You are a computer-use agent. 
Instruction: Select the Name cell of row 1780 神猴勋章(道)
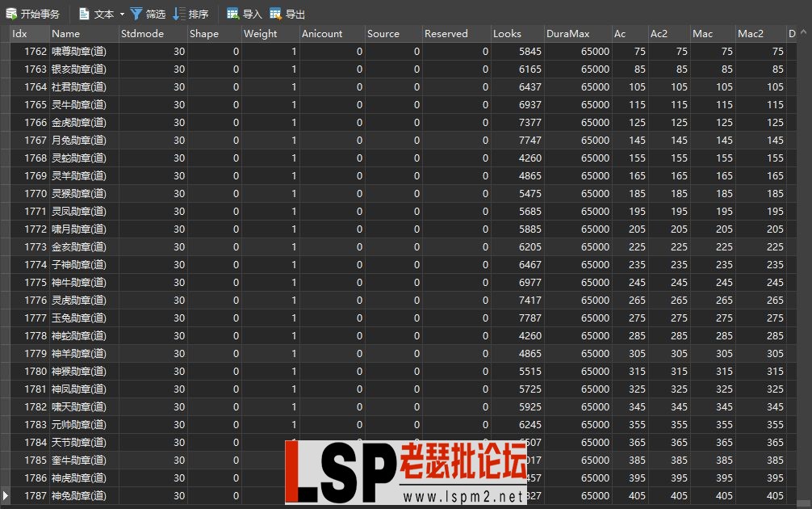click(80, 371)
